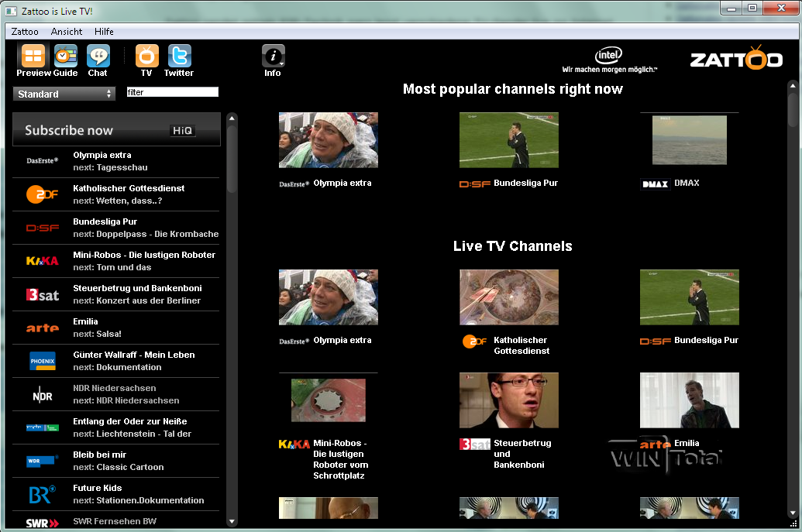Viewport: 802px width, 532px height.
Task: Open the church ceiling thumbnail for ZDF
Action: [509, 297]
